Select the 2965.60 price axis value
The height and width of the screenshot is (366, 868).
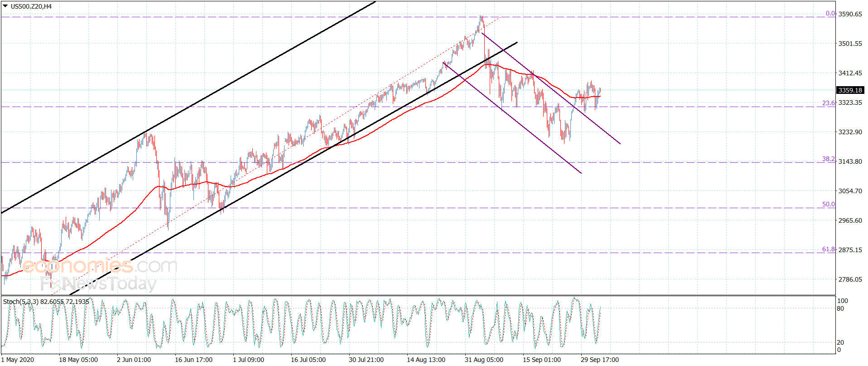pos(850,220)
